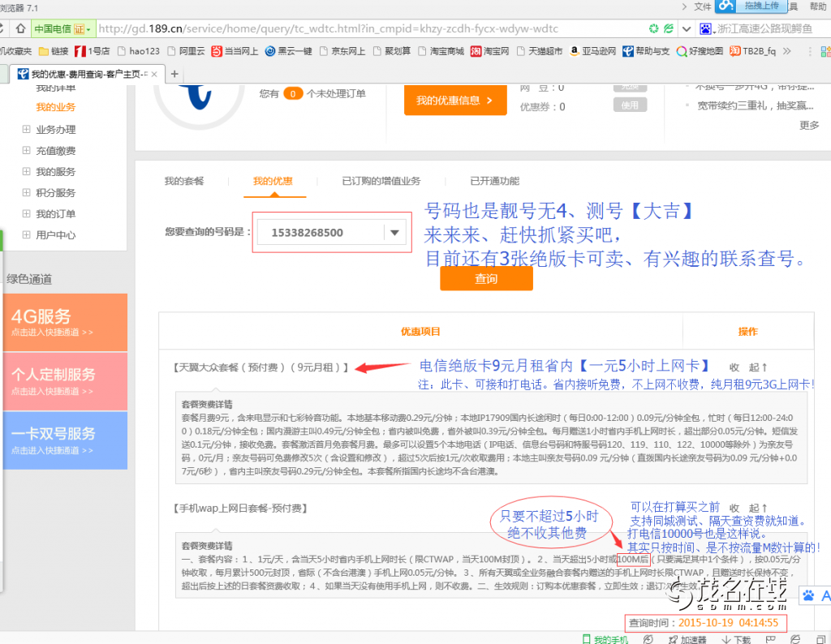Click the browser home icon
The image size is (831, 644).
20,28
